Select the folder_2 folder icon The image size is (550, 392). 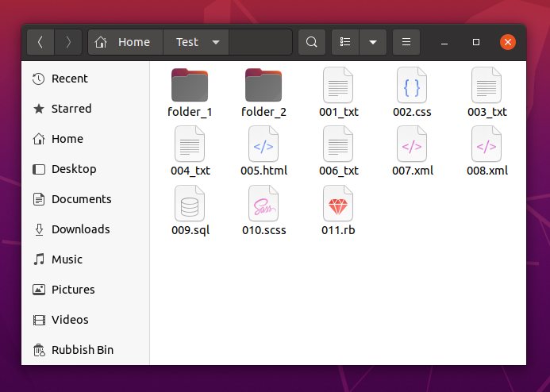[263, 85]
